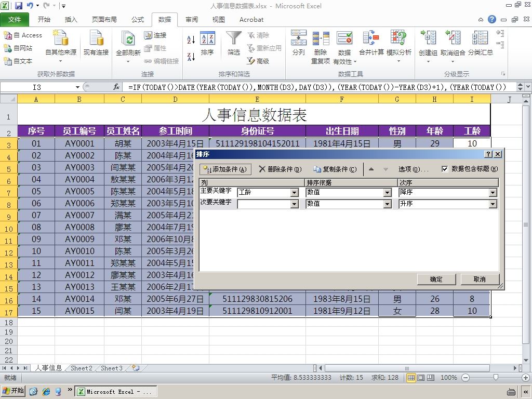
Task: Click the Microsoft Excel taskbar button
Action: point(116,392)
